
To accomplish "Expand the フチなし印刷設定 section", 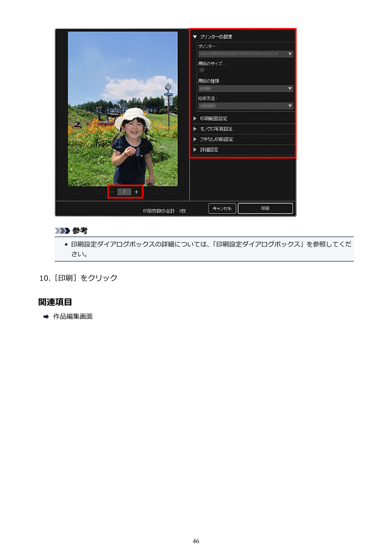I will (x=195, y=139).
